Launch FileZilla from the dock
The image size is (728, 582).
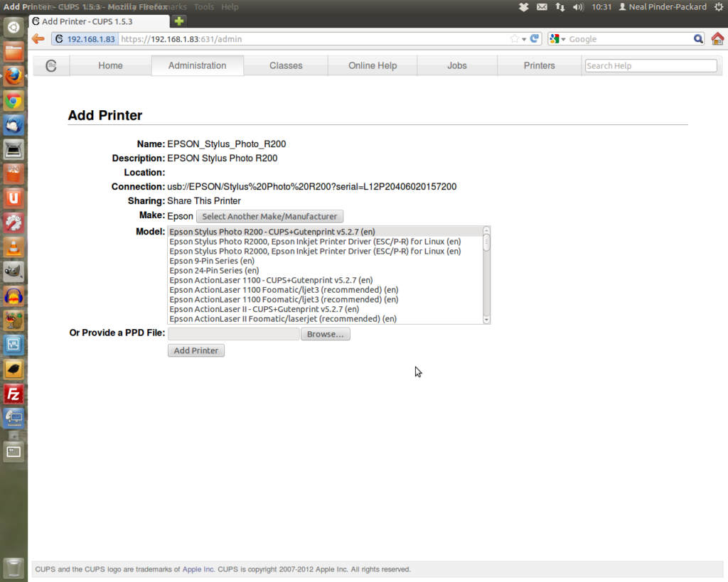(x=14, y=394)
